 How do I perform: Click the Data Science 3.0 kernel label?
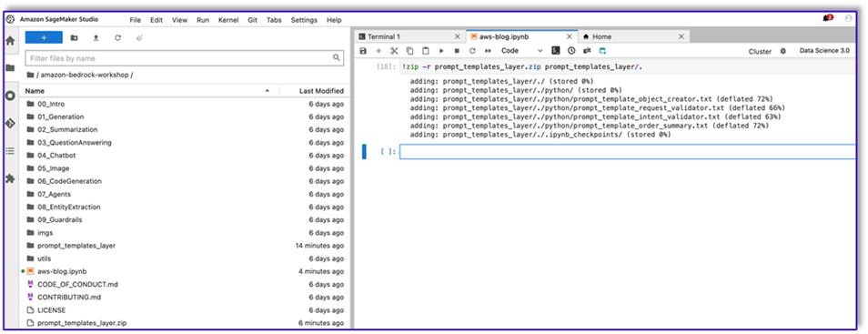point(824,51)
